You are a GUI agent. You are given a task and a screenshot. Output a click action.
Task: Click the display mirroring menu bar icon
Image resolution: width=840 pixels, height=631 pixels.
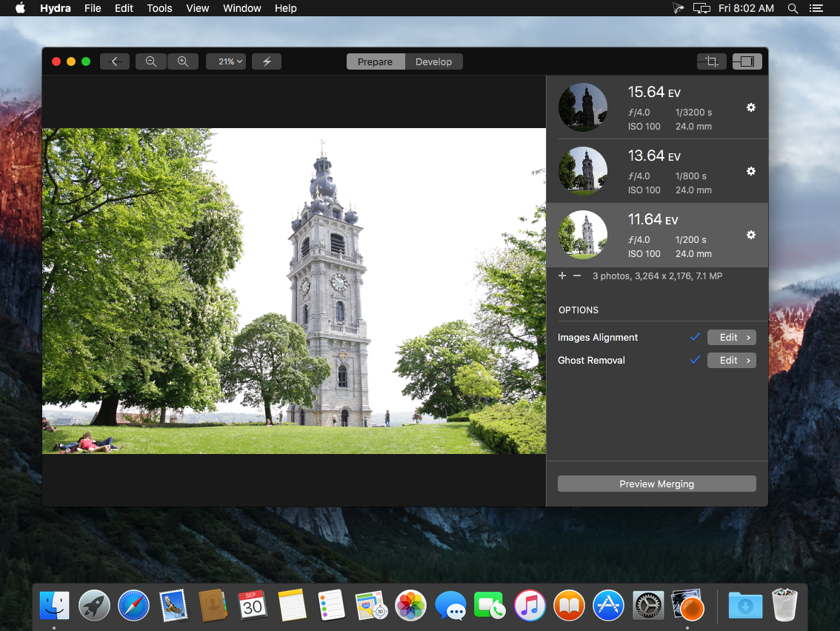point(701,8)
